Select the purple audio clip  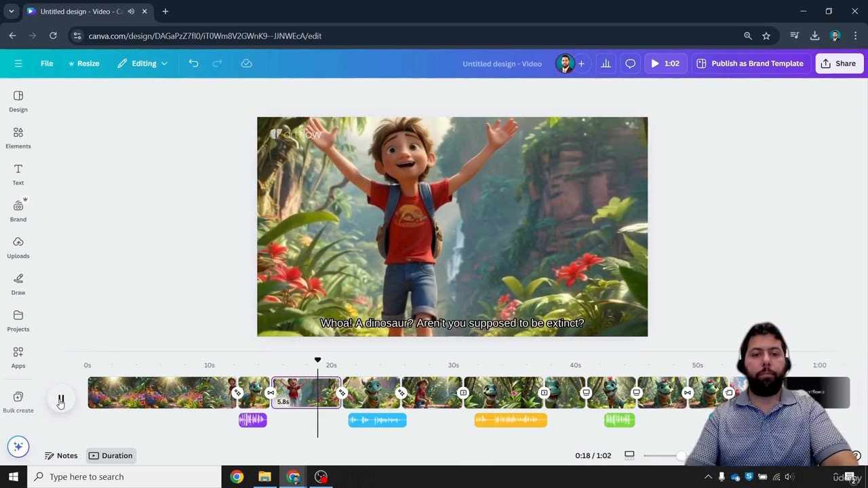(x=253, y=420)
